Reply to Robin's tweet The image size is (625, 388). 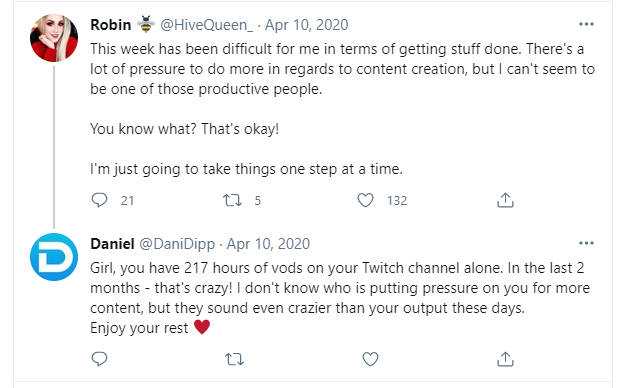[99, 200]
